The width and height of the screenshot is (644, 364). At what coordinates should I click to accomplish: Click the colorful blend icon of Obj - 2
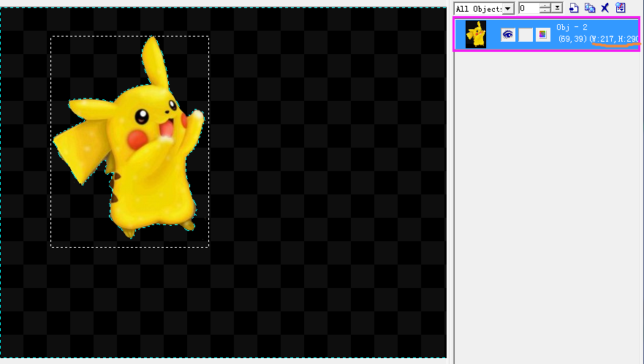coord(543,34)
